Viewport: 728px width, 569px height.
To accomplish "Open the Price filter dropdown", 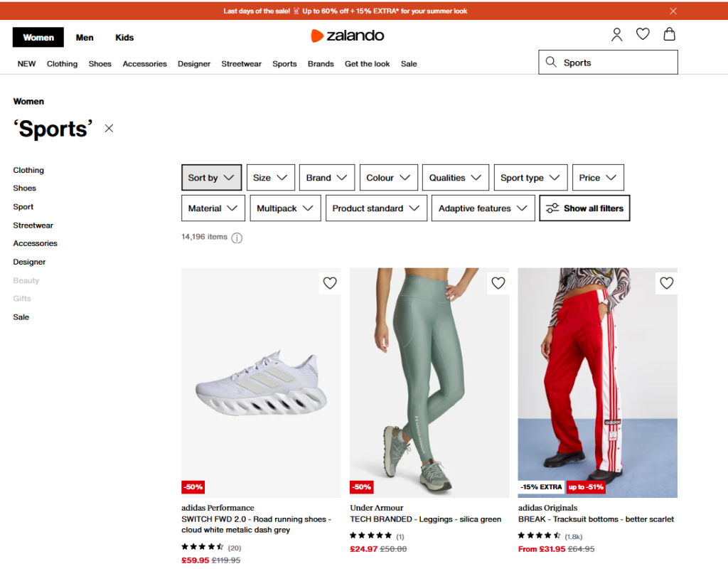I will click(598, 177).
